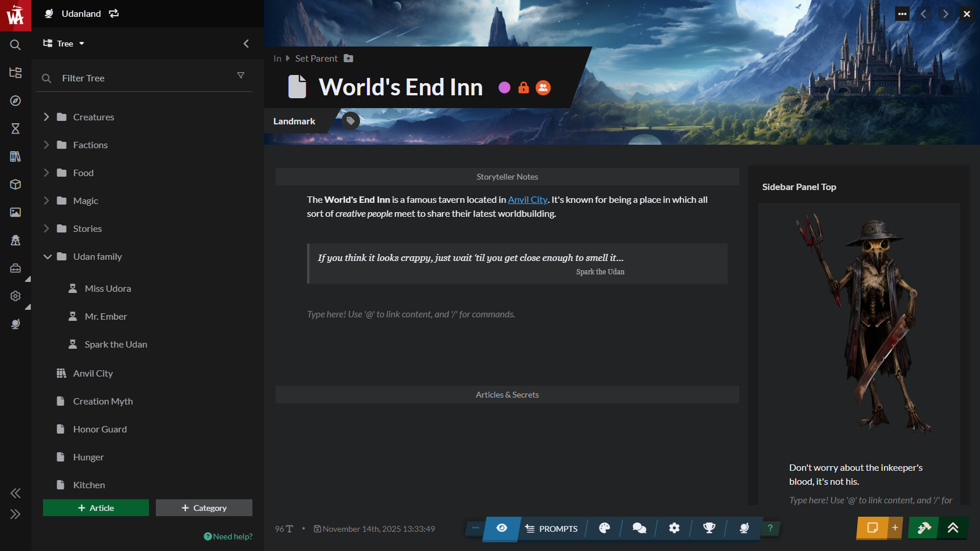This screenshot has width=980, height=551.
Task: Click the double up chevron icon
Action: tap(953, 528)
